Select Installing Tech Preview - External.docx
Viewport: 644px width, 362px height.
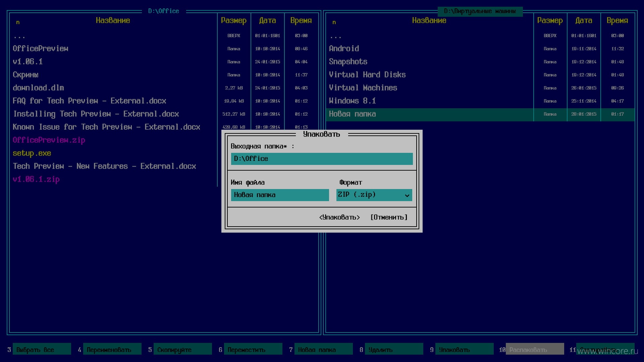click(96, 114)
